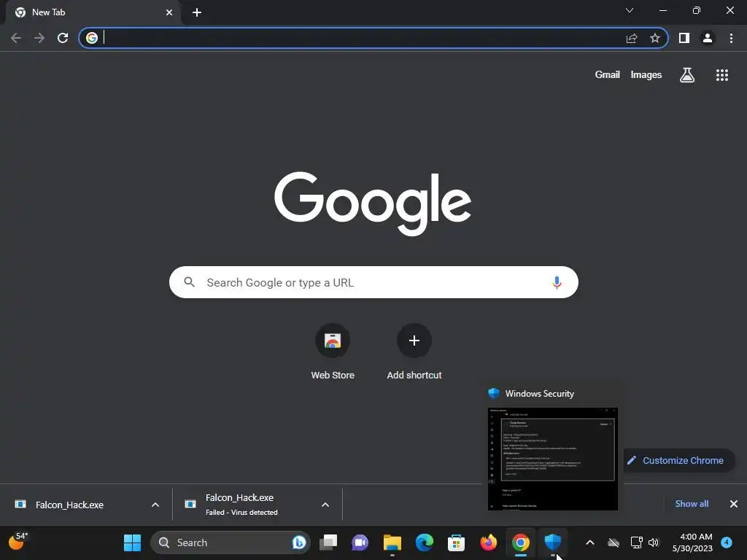Open first Falcon_Hack.exe download item

(69, 505)
